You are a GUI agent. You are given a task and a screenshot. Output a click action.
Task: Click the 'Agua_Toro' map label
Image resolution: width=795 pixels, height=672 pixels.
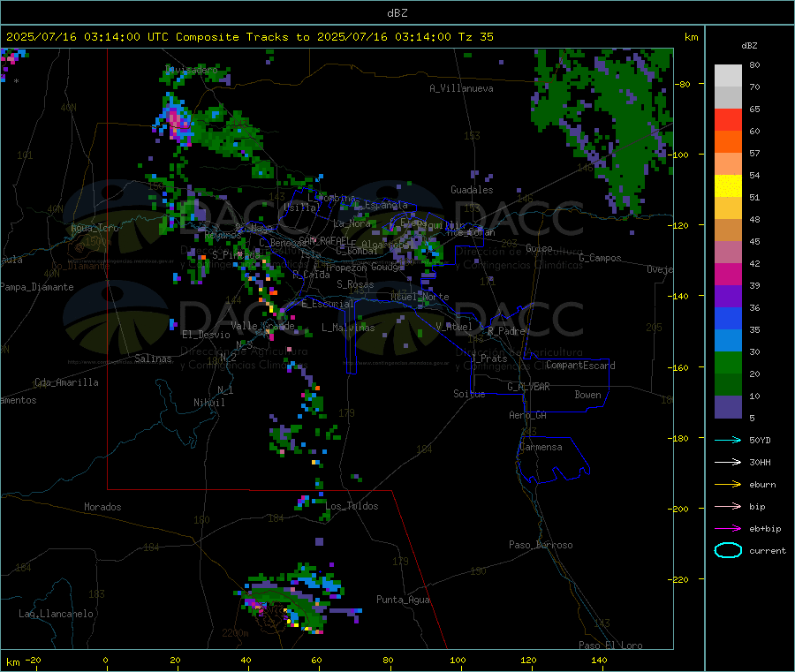click(95, 228)
